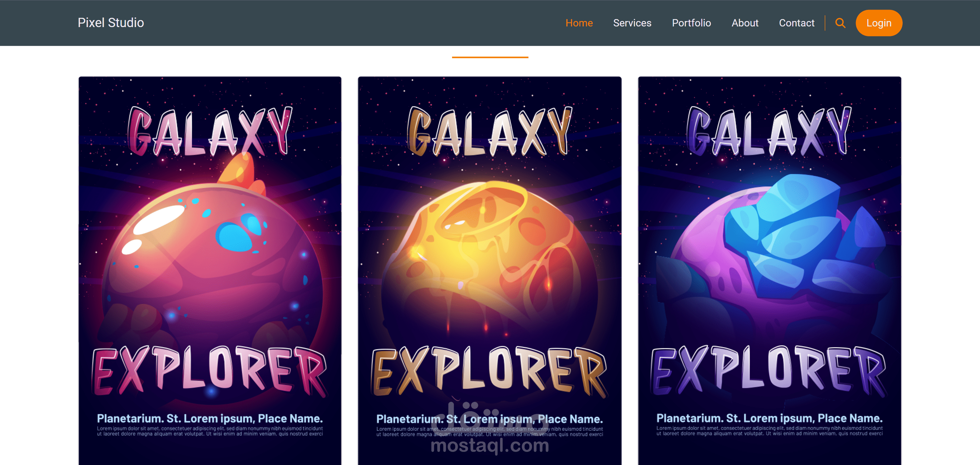The height and width of the screenshot is (465, 980).
Task: Click the pink GALAXY title on first poster
Action: tap(210, 132)
